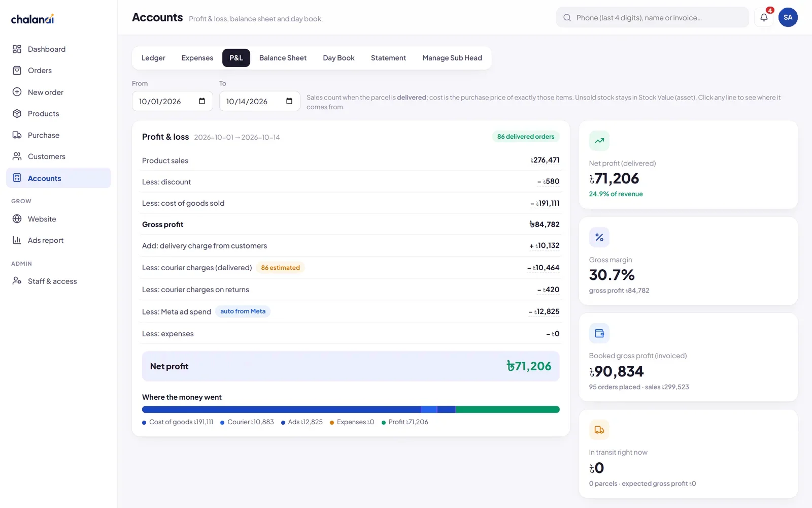Click the Staff & access icon
The width and height of the screenshot is (812, 508).
click(17, 281)
